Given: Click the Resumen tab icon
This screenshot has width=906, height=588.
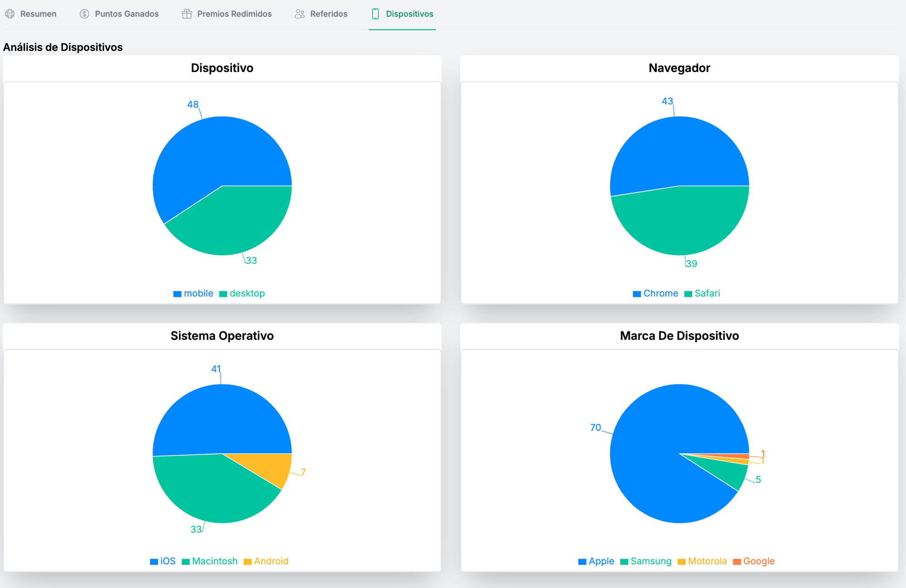Looking at the screenshot, I should click(11, 14).
